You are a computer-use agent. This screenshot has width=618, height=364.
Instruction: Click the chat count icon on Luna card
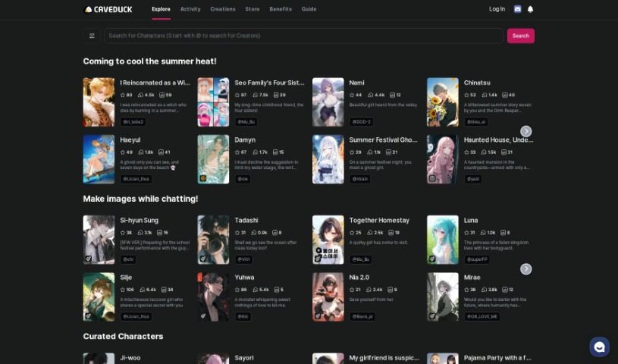coord(483,233)
